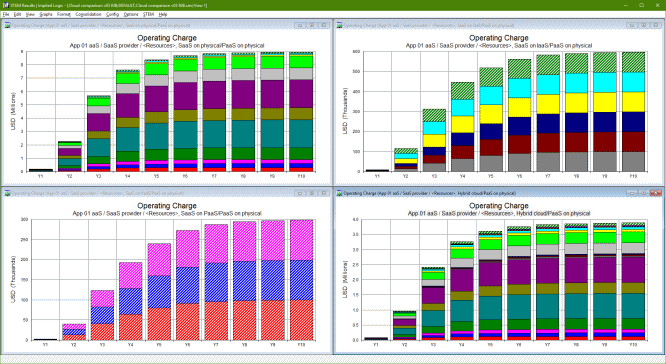Close the Hybrid cloud chart window
666x364 pixels.
[x=656, y=193]
